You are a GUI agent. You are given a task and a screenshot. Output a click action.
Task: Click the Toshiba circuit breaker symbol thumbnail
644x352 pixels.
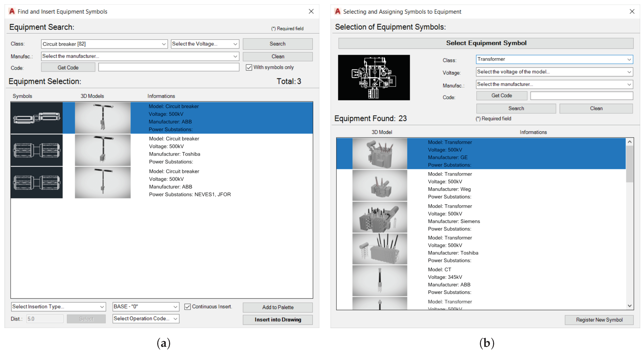pyautogui.click(x=37, y=150)
